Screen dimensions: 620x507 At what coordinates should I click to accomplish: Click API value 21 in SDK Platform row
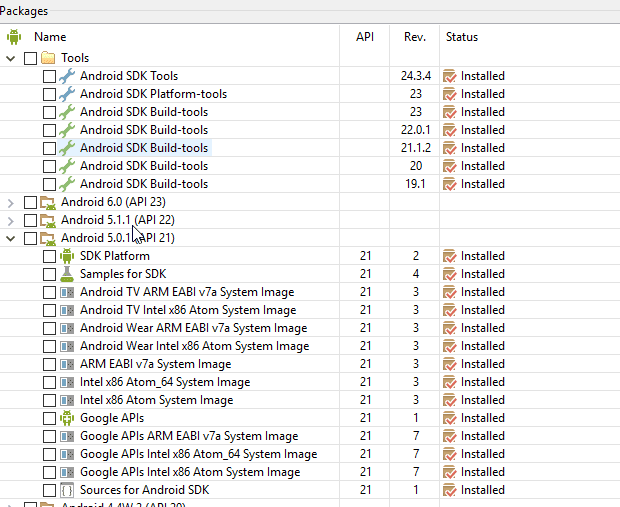pyautogui.click(x=365, y=256)
